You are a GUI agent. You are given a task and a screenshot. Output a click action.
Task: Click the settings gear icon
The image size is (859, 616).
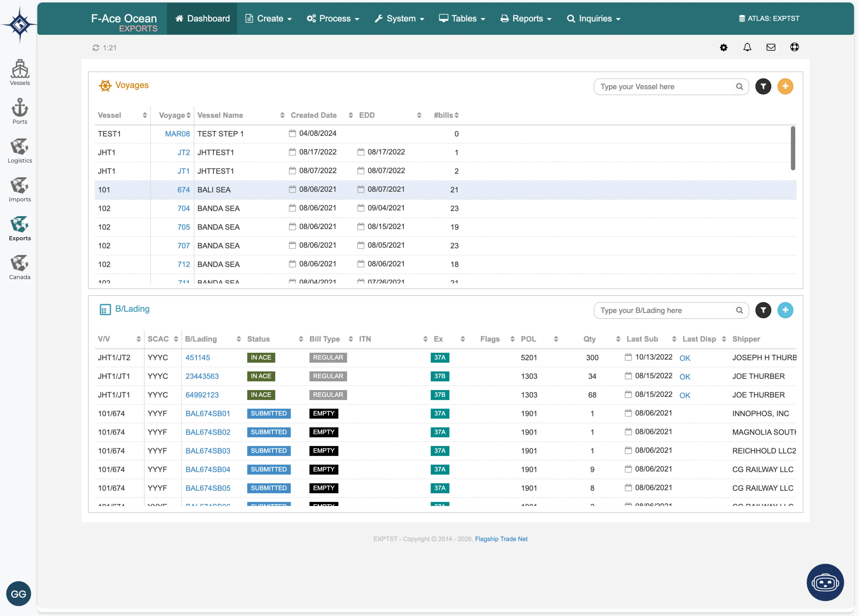pyautogui.click(x=723, y=47)
